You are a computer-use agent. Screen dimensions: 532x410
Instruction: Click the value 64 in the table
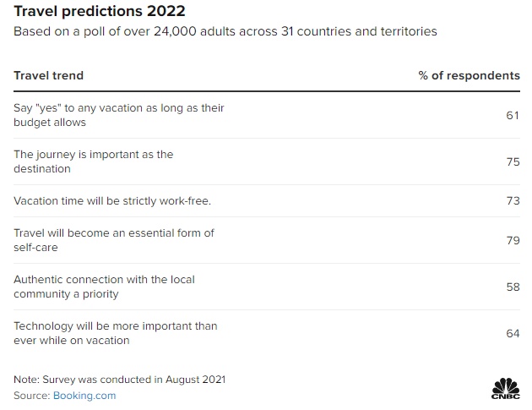click(513, 333)
